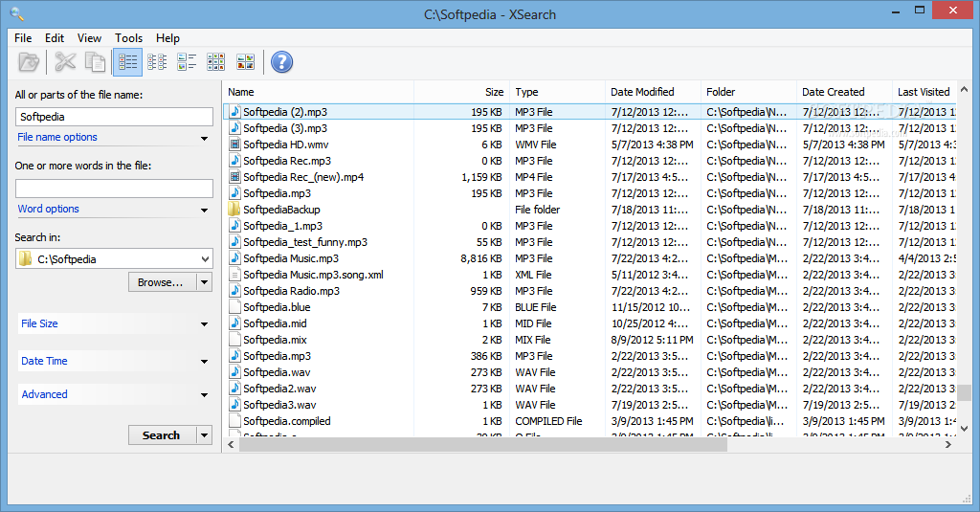Click the Cut scissors toolbar icon

(65, 62)
